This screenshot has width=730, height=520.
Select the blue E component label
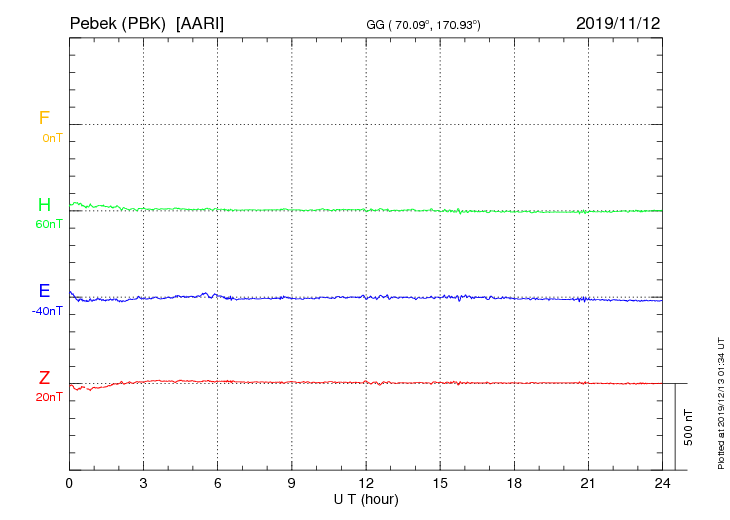(44, 291)
